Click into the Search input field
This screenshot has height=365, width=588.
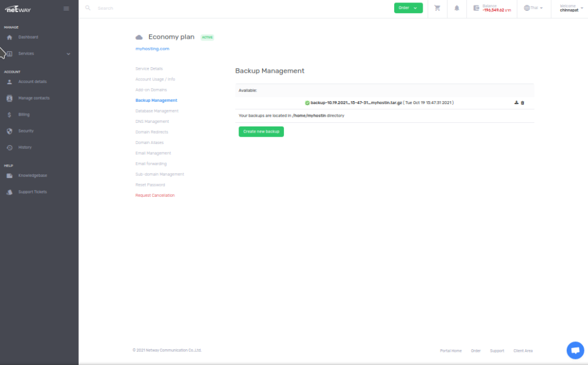tap(182, 8)
